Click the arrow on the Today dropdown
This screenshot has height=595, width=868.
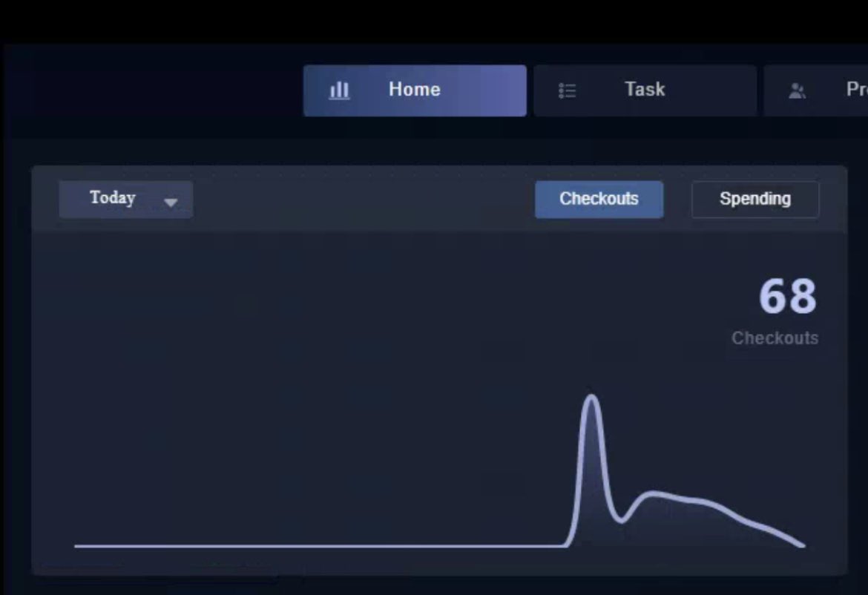pos(171,203)
